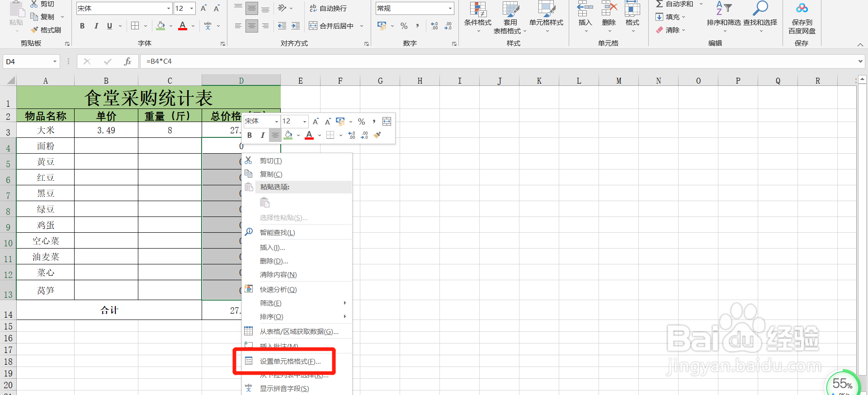Viewport: 868px width, 395px height.
Task: Expand the AutoSum (自动求和) dropdown arrow
Action: tap(701, 4)
